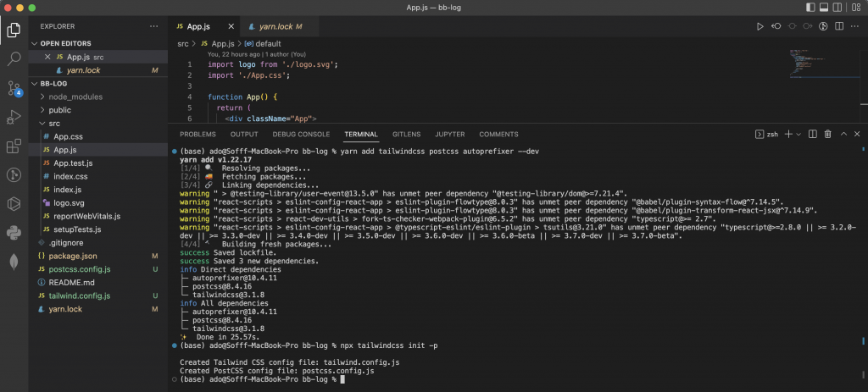Open the GitLens view in activity bar
This screenshot has height=392, width=868.
pos(14,174)
